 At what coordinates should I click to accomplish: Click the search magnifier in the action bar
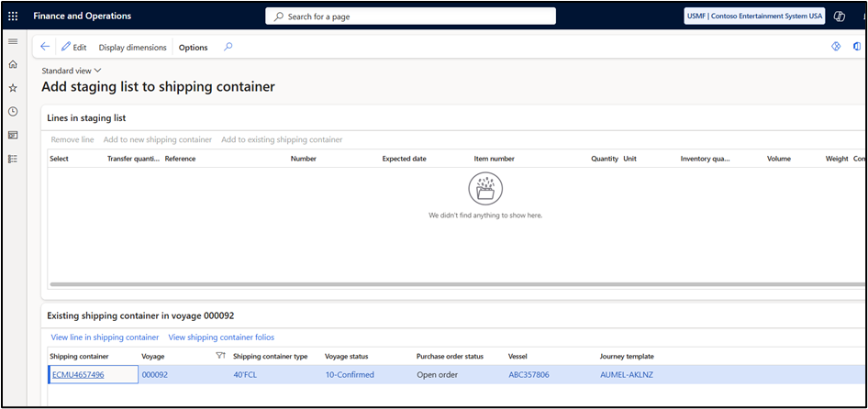[x=228, y=47]
